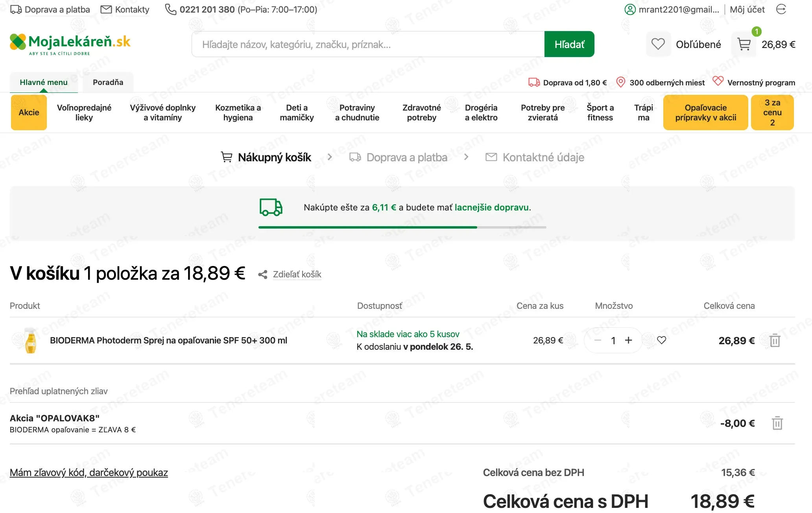The width and height of the screenshot is (812, 513).
Task: Click the phone icon next to 0221 201 380
Action: pyautogui.click(x=170, y=9)
